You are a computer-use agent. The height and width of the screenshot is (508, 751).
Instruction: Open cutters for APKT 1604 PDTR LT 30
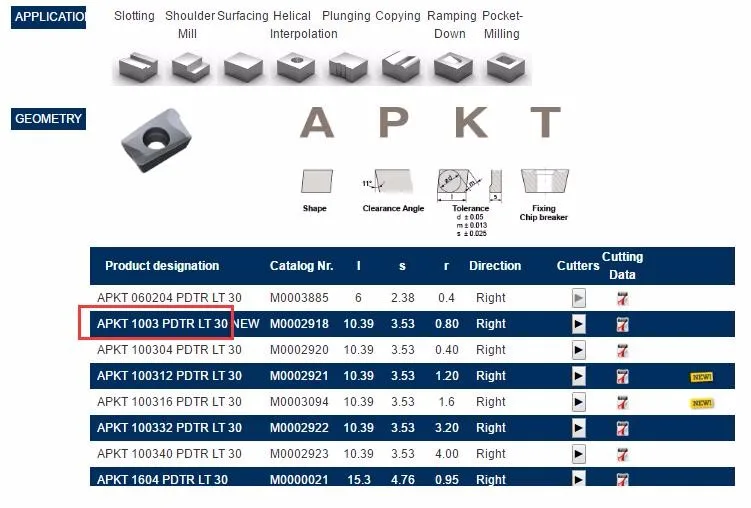click(579, 478)
